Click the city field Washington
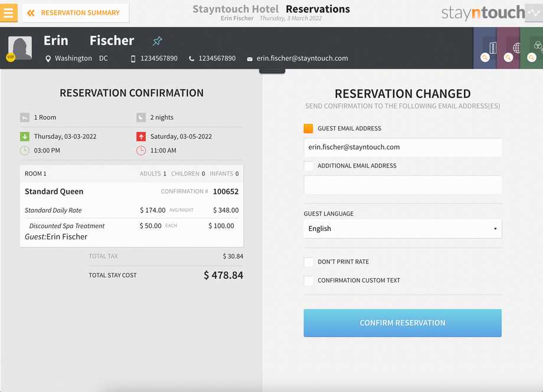This screenshot has width=543, height=392. (x=73, y=58)
